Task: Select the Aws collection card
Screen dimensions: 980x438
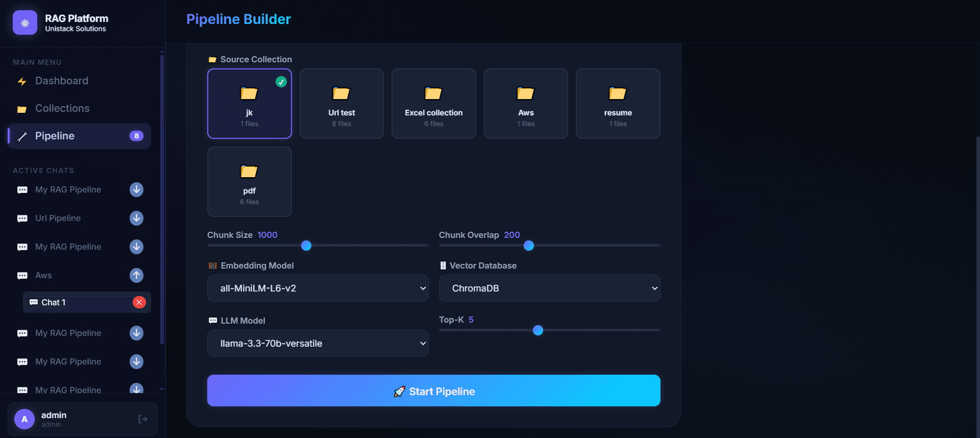Action: click(x=526, y=104)
